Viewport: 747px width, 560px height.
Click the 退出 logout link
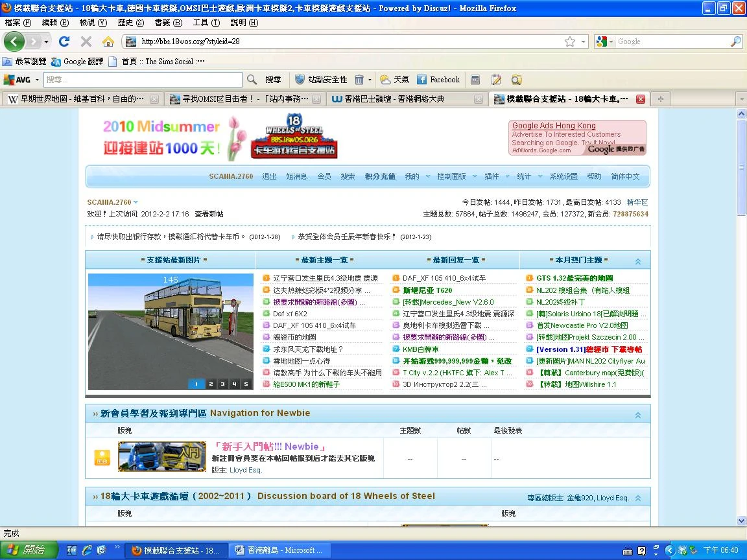269,176
